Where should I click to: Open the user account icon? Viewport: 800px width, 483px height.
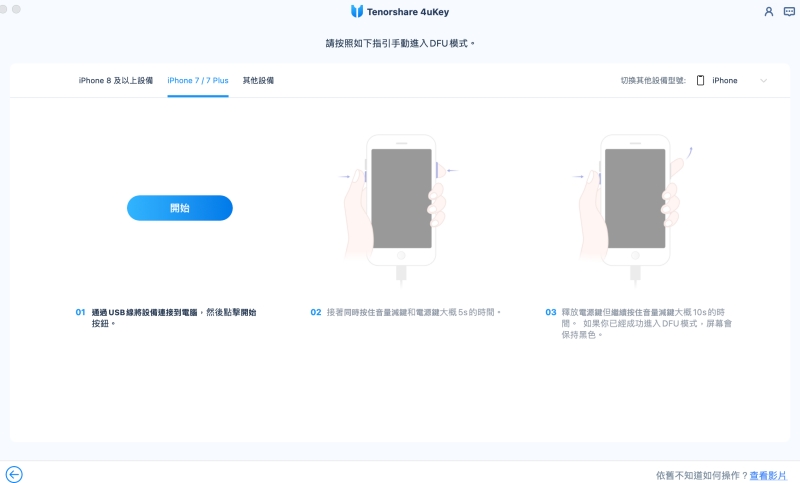[x=768, y=11]
